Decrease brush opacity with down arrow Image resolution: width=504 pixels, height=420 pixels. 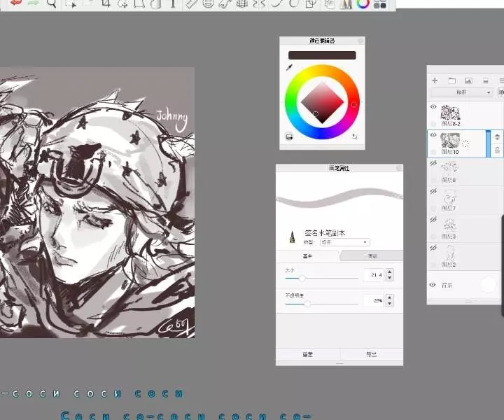(x=390, y=303)
